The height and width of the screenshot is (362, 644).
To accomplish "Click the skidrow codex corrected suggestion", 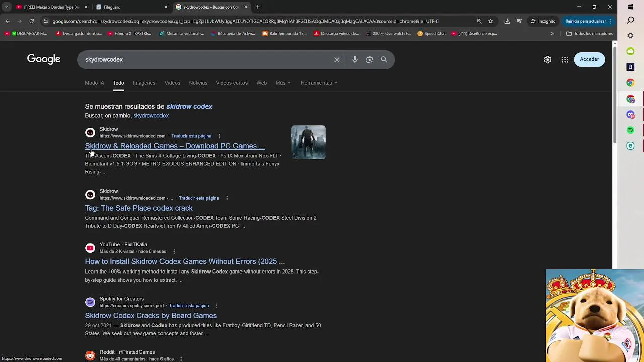I will pyautogui.click(x=189, y=106).
